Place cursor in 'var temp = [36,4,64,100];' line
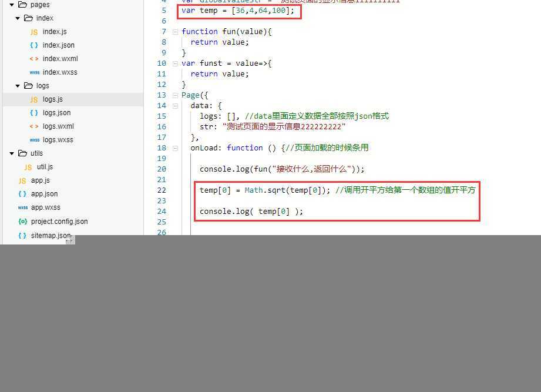The width and height of the screenshot is (541, 392). pos(238,11)
